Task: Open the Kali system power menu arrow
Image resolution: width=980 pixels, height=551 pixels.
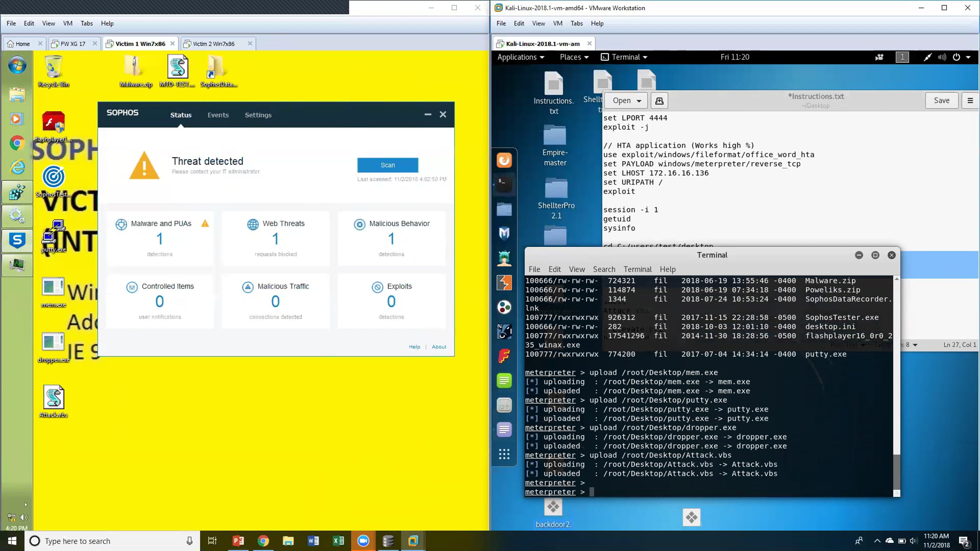Action: pyautogui.click(x=968, y=57)
